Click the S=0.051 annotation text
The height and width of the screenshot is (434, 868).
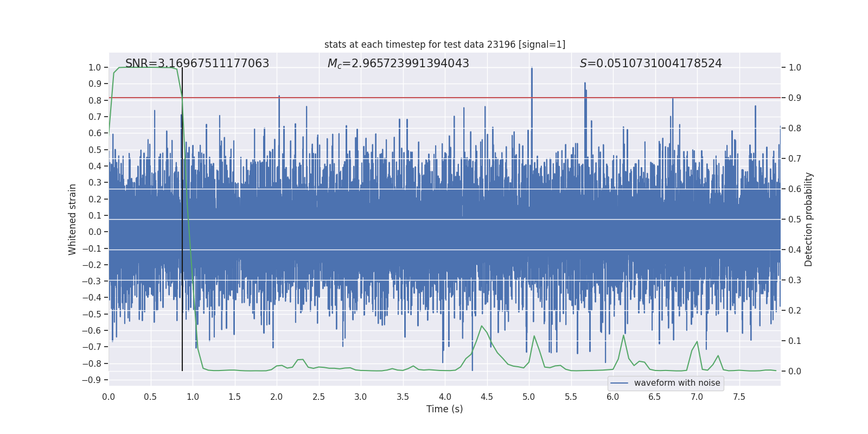650,63
